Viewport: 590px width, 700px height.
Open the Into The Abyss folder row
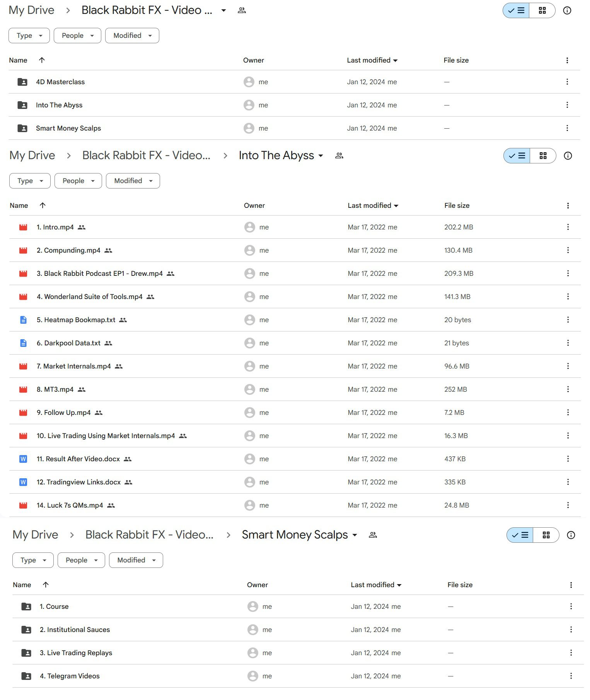(294, 105)
